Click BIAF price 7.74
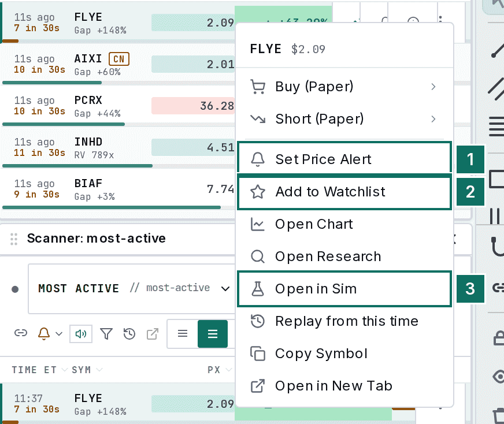 pyautogui.click(x=221, y=189)
